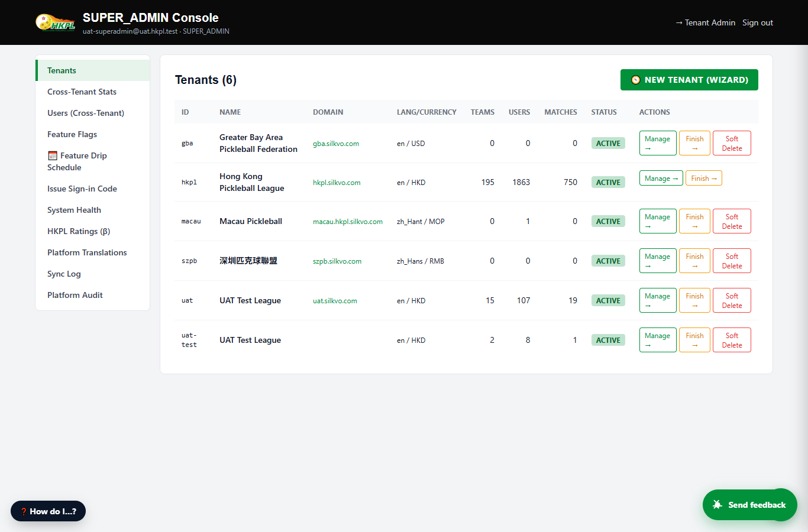Viewport: 808px width, 532px height.
Task: Click the 'macau' tenant ID
Action: (x=191, y=221)
